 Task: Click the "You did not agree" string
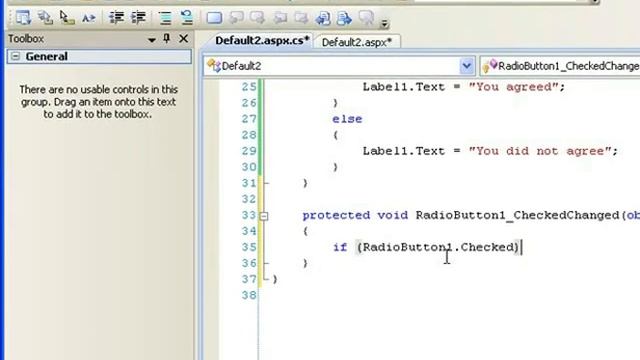(x=540, y=151)
